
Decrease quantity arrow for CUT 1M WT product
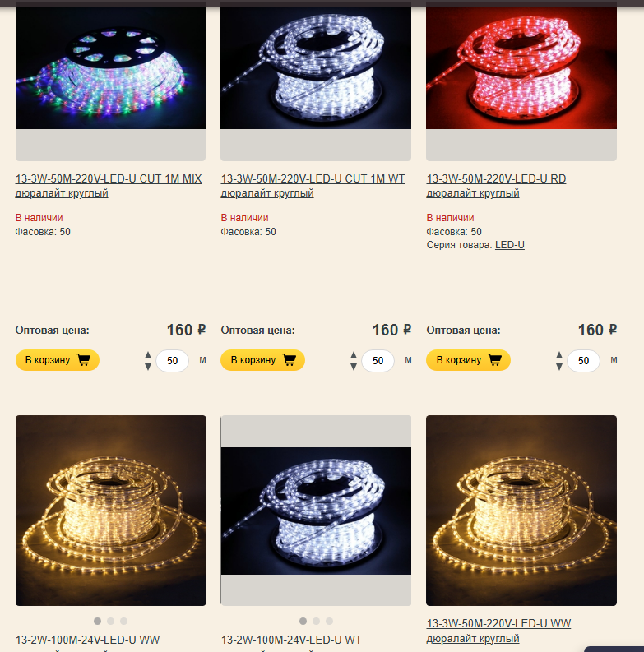pyautogui.click(x=354, y=367)
